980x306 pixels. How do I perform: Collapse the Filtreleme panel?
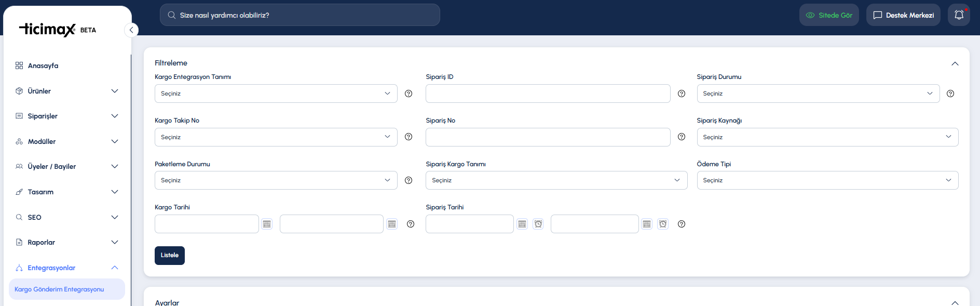click(955, 63)
